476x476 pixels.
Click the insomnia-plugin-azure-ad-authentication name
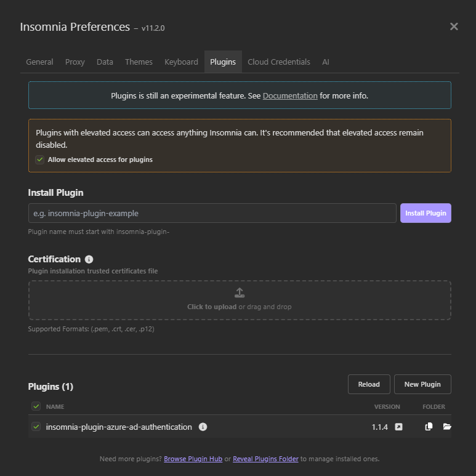tap(119, 427)
